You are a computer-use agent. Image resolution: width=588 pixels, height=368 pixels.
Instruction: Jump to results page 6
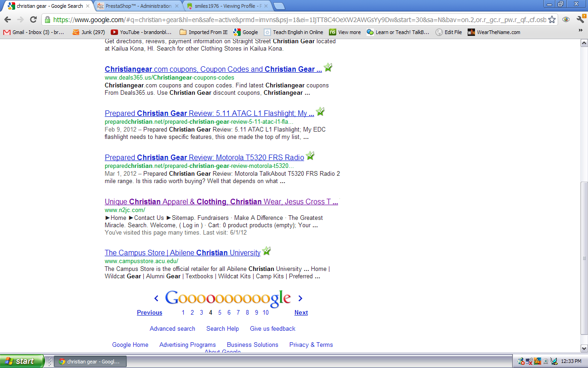229,313
